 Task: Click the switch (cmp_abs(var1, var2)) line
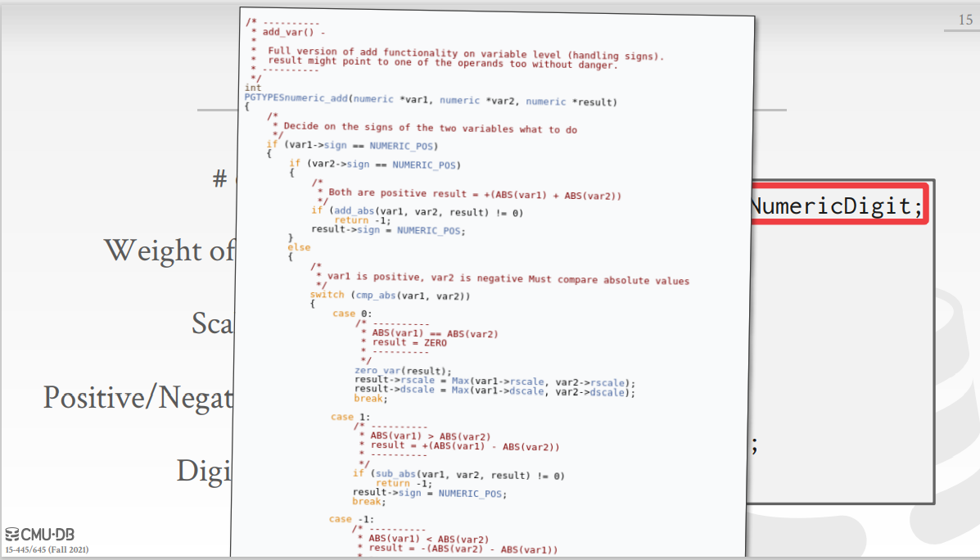390,295
